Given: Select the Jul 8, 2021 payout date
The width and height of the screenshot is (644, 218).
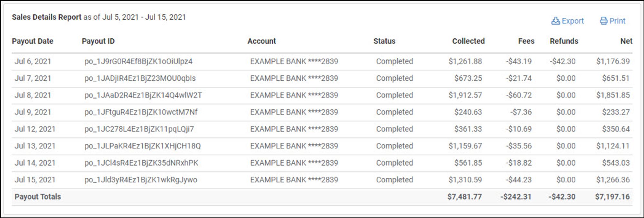Looking at the screenshot, I should coord(33,95).
